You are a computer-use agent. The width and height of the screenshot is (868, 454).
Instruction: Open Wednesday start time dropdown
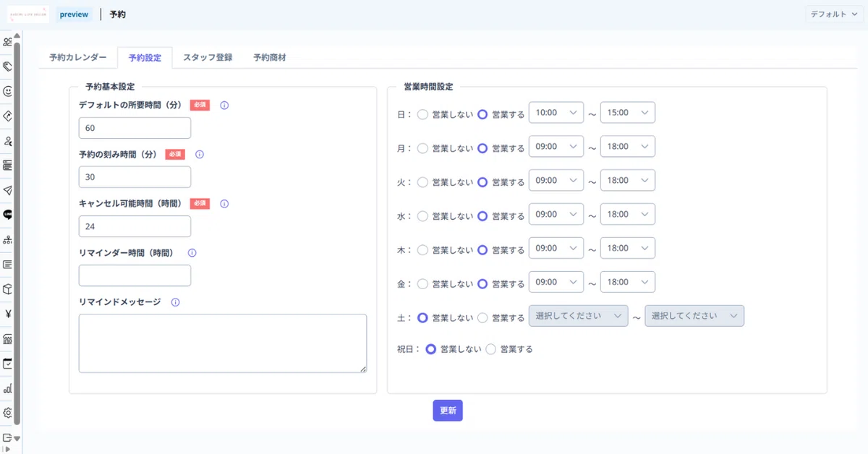(556, 214)
